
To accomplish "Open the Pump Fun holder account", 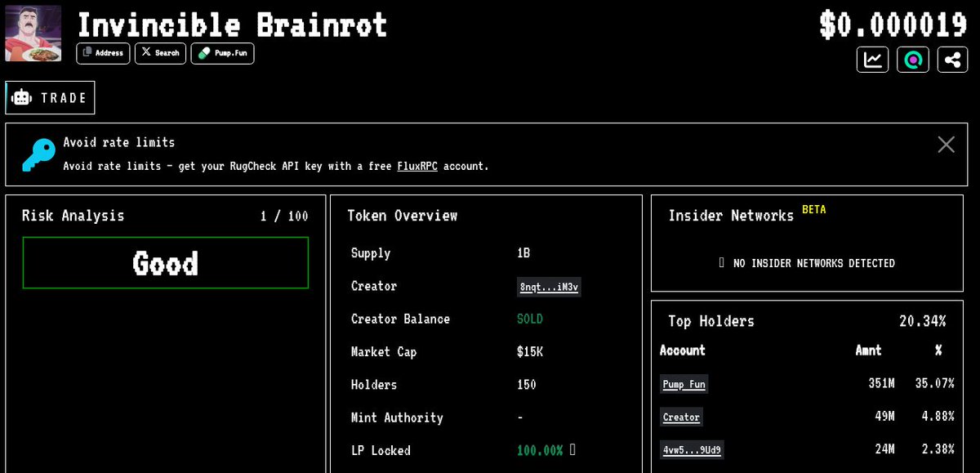I will (684, 384).
